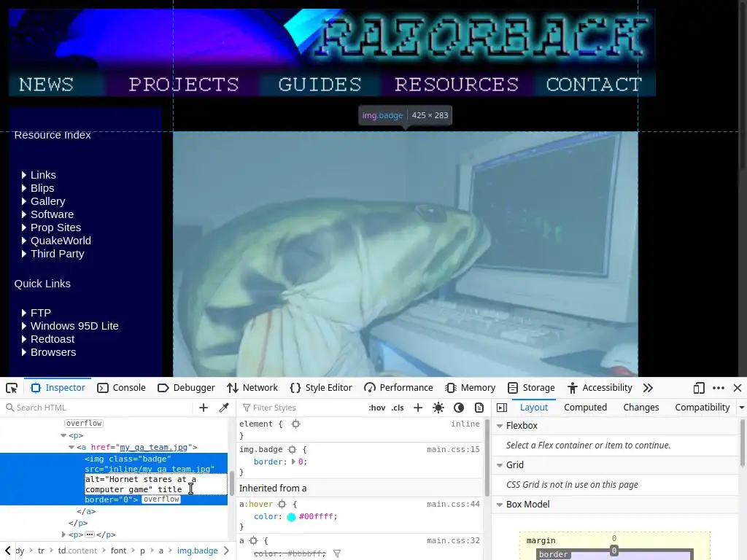Toggle the sidebar split pane icon
Image resolution: width=747 pixels, height=560 pixels.
(502, 408)
